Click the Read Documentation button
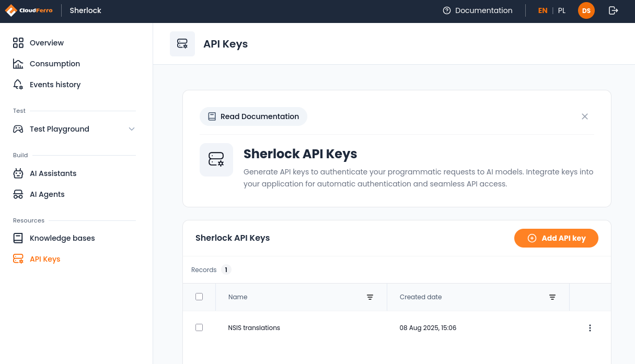The image size is (635, 364). pos(253,116)
